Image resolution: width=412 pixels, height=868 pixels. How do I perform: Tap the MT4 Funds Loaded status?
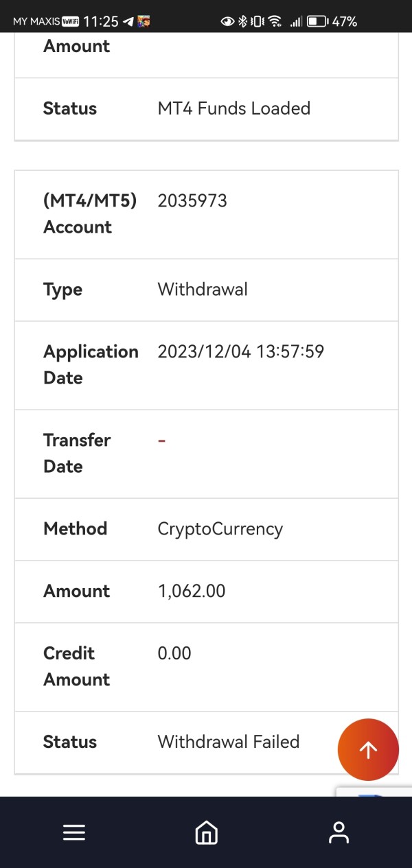point(234,108)
